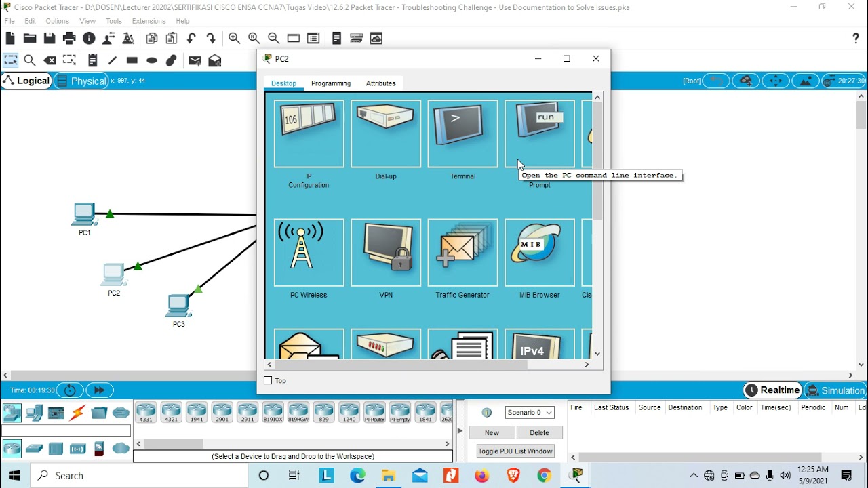Select the Inspect magnifier tool
Viewport: 868px width, 488px height.
[30, 60]
